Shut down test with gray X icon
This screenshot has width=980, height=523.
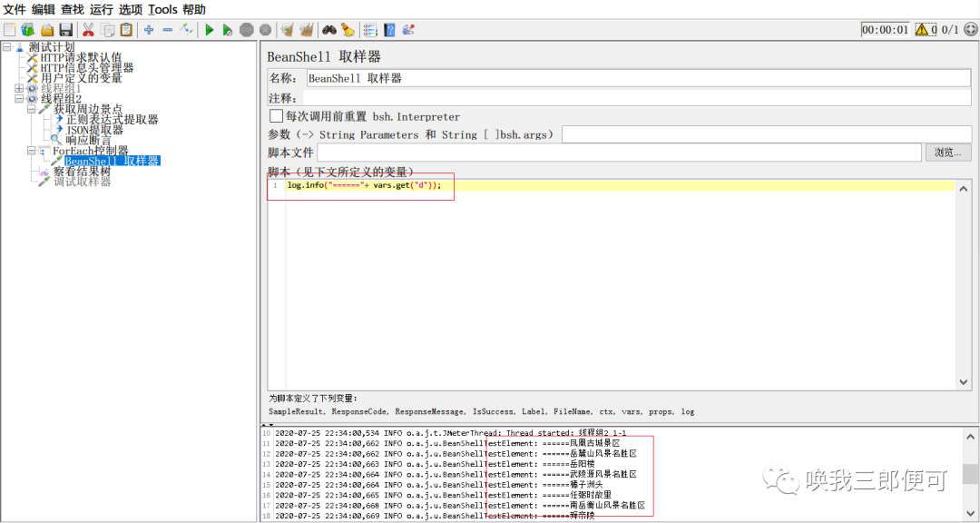pyautogui.click(x=266, y=29)
